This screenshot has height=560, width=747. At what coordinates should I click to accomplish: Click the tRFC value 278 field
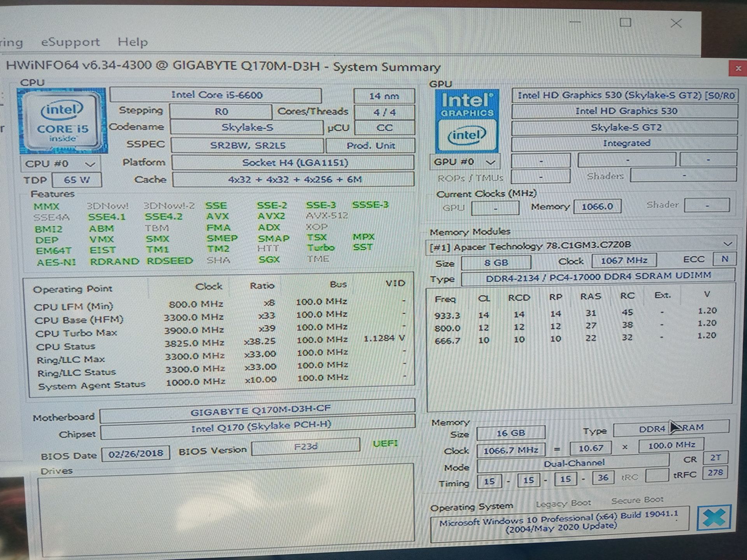point(715,473)
